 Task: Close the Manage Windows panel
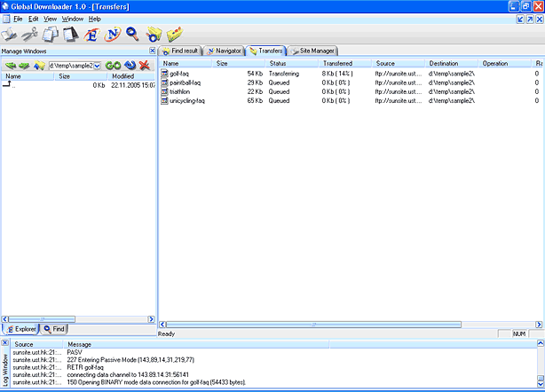click(x=153, y=51)
